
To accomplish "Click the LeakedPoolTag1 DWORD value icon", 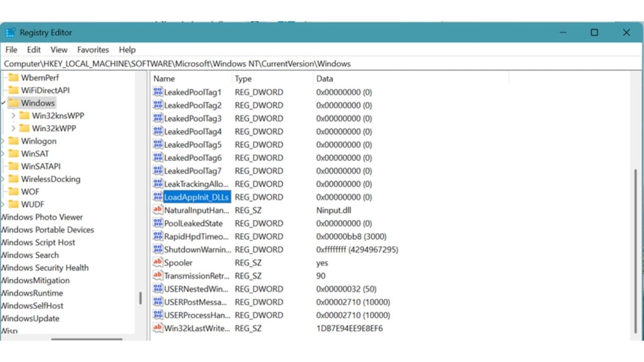I will 158,92.
